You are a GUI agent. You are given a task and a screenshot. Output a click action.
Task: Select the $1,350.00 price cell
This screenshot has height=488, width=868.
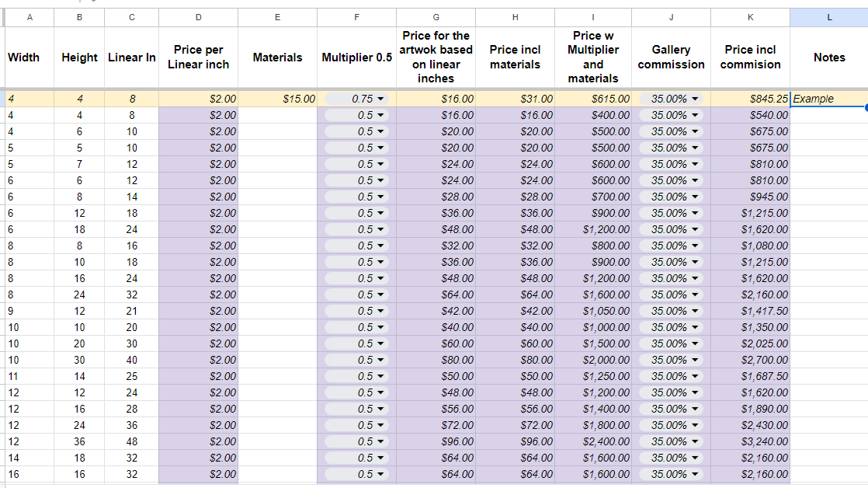(x=750, y=327)
